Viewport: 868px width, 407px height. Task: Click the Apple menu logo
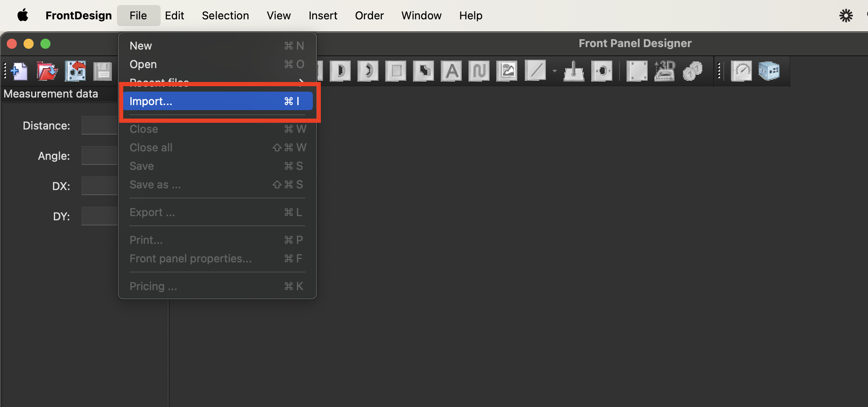click(x=23, y=16)
